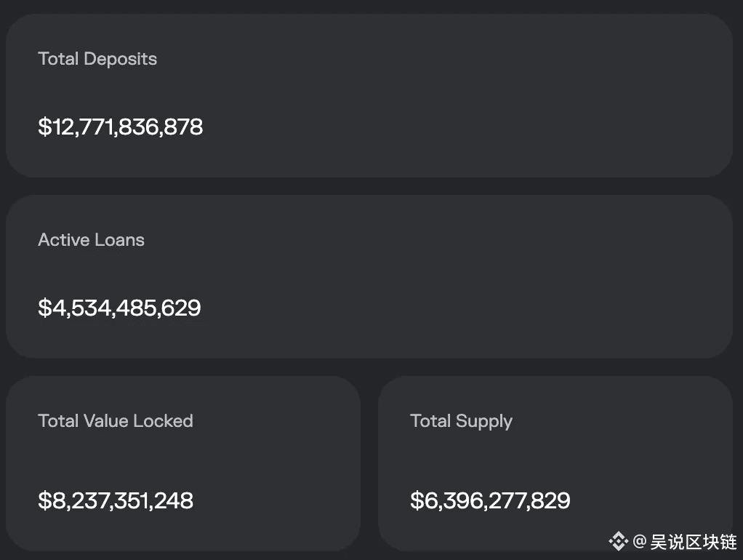743x560 pixels.
Task: Click the dollar sign of the Total Deposits amount
Action: coord(44,127)
